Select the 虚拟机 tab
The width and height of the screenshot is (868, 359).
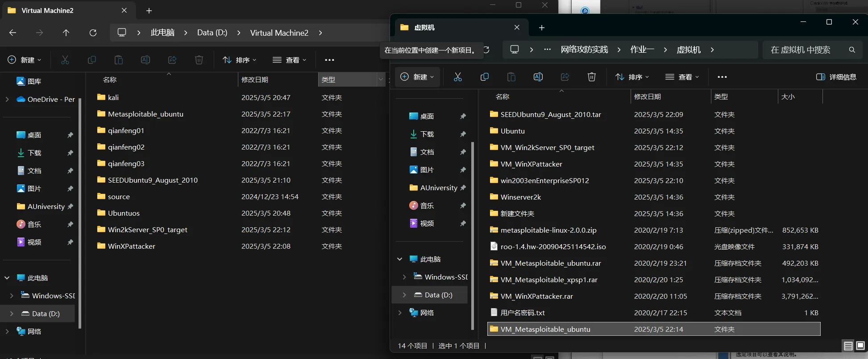[x=462, y=27]
